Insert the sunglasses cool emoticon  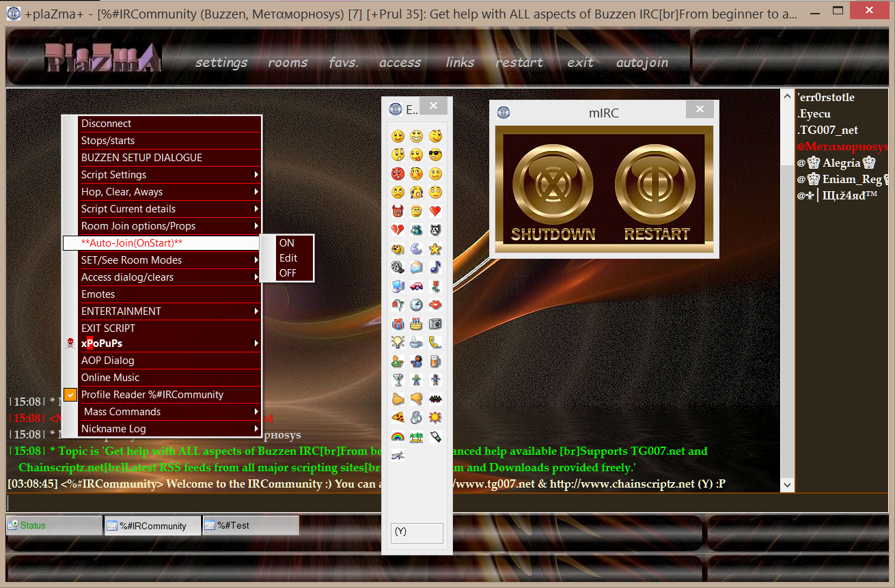(x=435, y=154)
